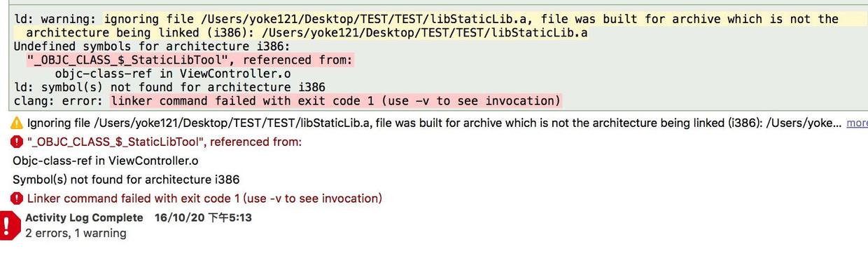Viewport: 868px width, 256px height.
Task: Click the ld: warning ignoring file log line
Action: pyautogui.click(x=426, y=20)
